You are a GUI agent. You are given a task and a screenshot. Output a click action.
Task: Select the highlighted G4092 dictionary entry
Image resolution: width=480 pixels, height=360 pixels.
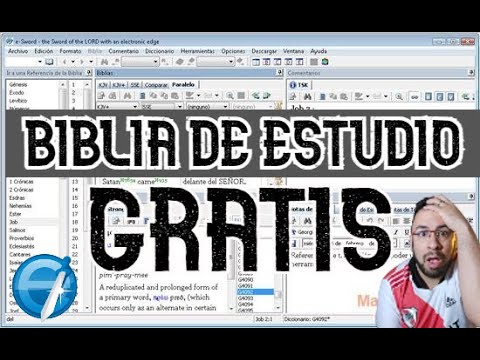point(255,292)
